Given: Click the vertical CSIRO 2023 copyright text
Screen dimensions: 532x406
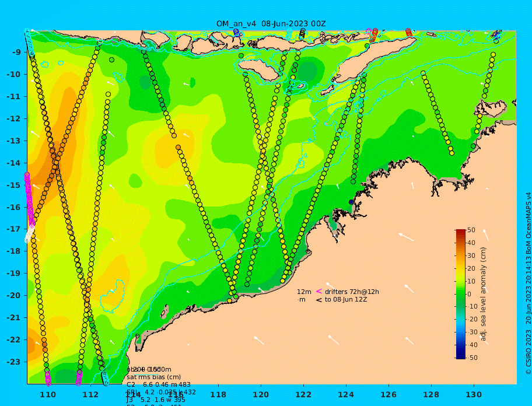Looking at the screenshot, I should point(528,283).
